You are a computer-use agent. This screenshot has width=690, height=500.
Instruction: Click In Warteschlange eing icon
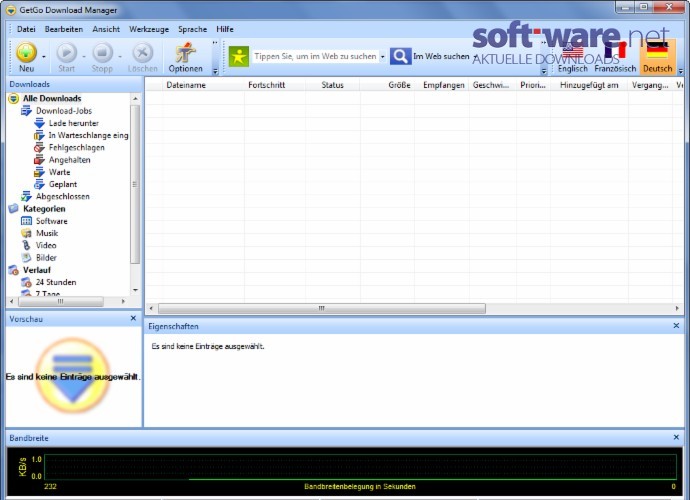point(40,136)
